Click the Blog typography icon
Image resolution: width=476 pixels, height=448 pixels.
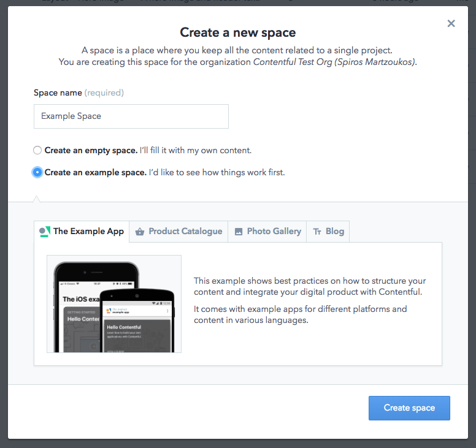317,232
